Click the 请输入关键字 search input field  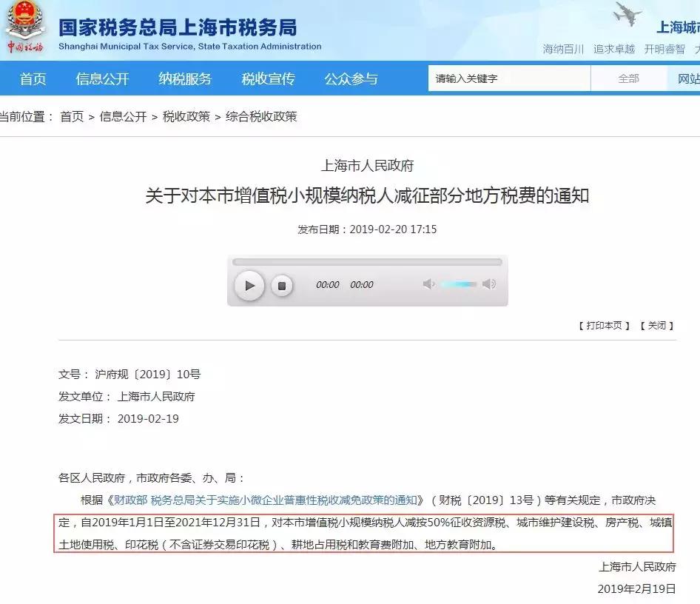pyautogui.click(x=509, y=78)
